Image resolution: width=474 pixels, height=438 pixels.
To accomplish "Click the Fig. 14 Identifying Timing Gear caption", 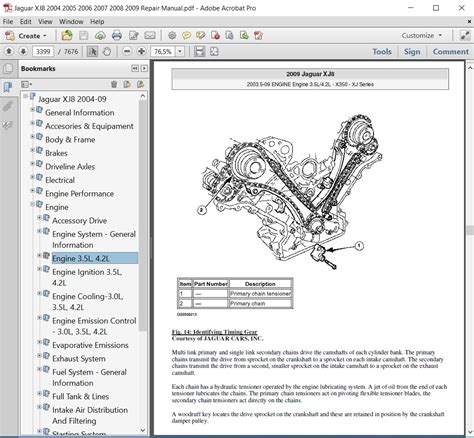I will 215,332.
